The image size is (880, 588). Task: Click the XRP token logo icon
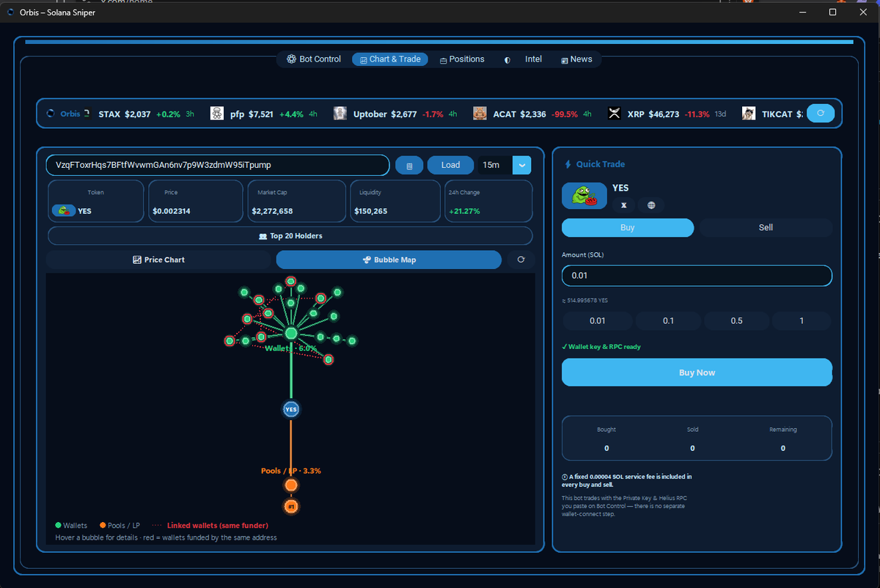(x=615, y=114)
